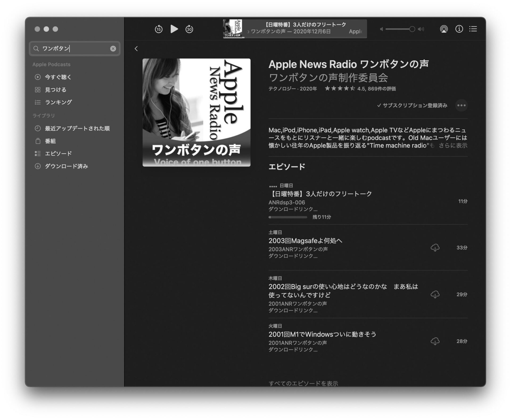Open the Up Next queue list
Image resolution: width=511 pixels, height=420 pixels.
click(473, 29)
